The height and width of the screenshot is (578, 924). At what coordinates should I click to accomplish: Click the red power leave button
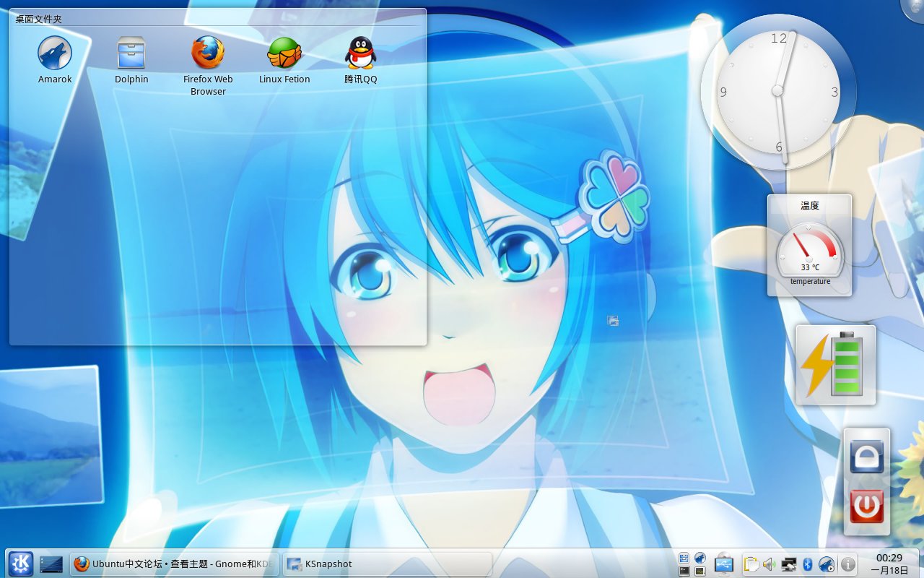click(867, 506)
